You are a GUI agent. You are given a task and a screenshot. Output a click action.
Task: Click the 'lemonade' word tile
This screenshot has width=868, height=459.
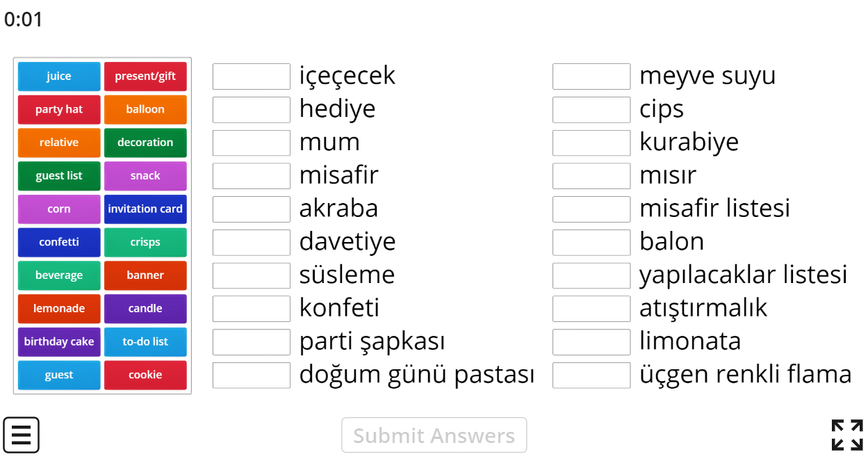tap(58, 308)
